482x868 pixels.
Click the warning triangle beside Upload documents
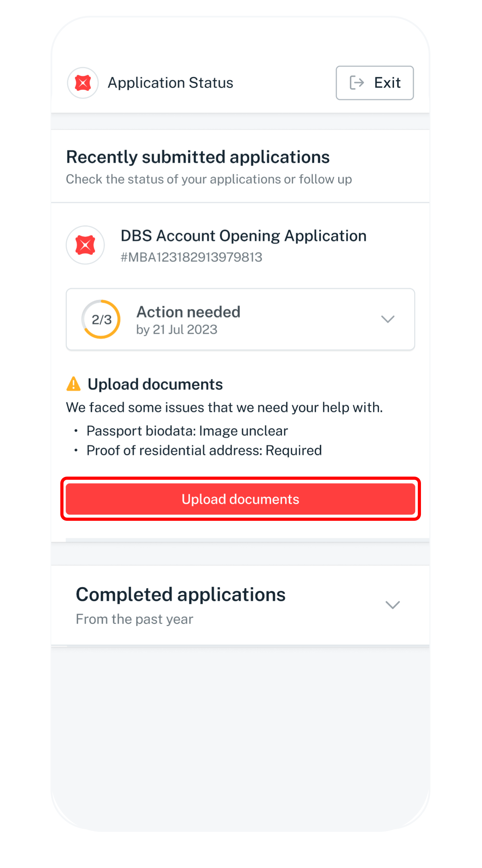pyautogui.click(x=73, y=384)
